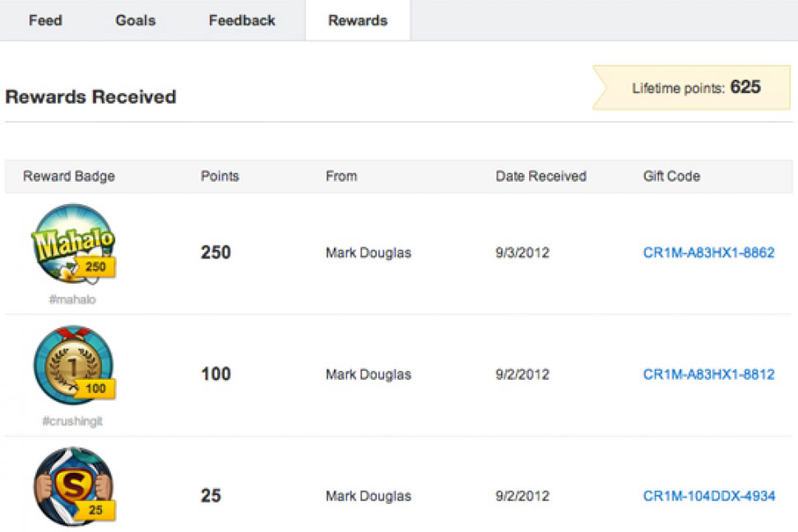Go to the Feedback tab
This screenshot has width=798, height=532.
tap(242, 21)
